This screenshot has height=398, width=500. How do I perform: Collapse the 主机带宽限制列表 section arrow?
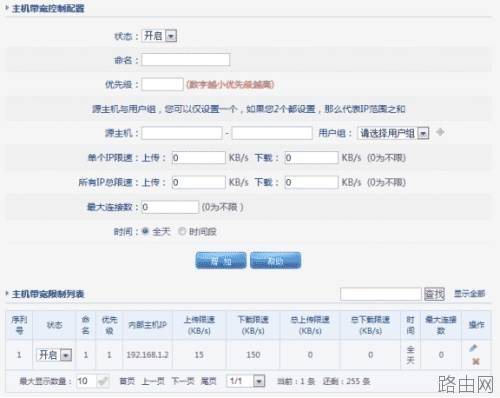(7, 293)
